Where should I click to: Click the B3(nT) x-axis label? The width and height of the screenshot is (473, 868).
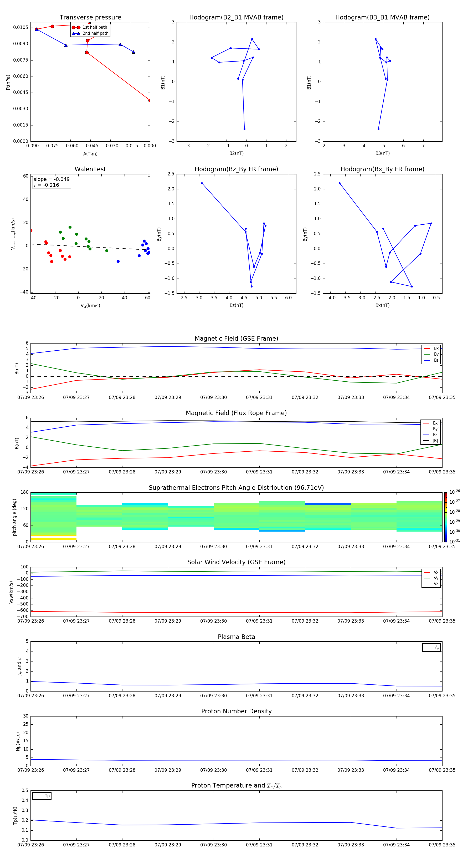(382, 153)
